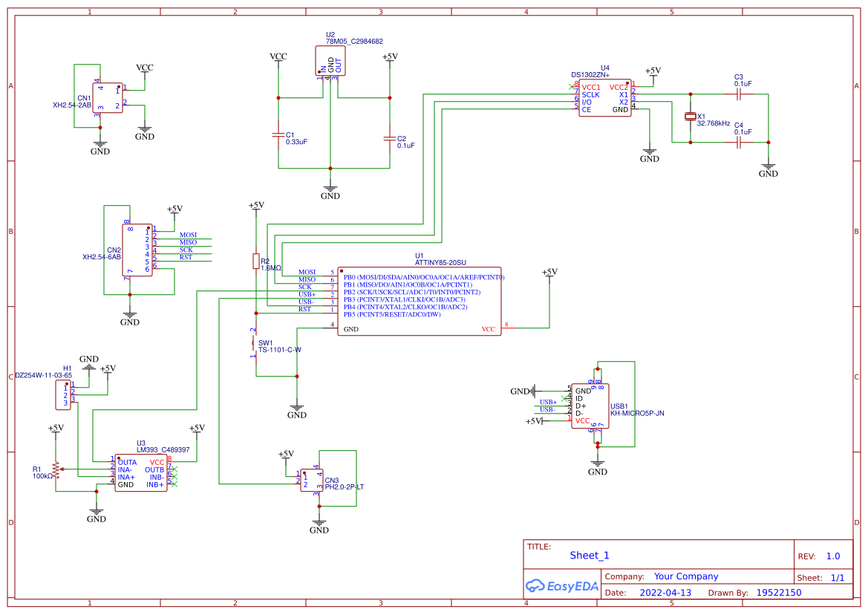Viewport: 868px width, 615px height.
Task: Select the 32.768kHz crystal X1
Action: (x=689, y=117)
